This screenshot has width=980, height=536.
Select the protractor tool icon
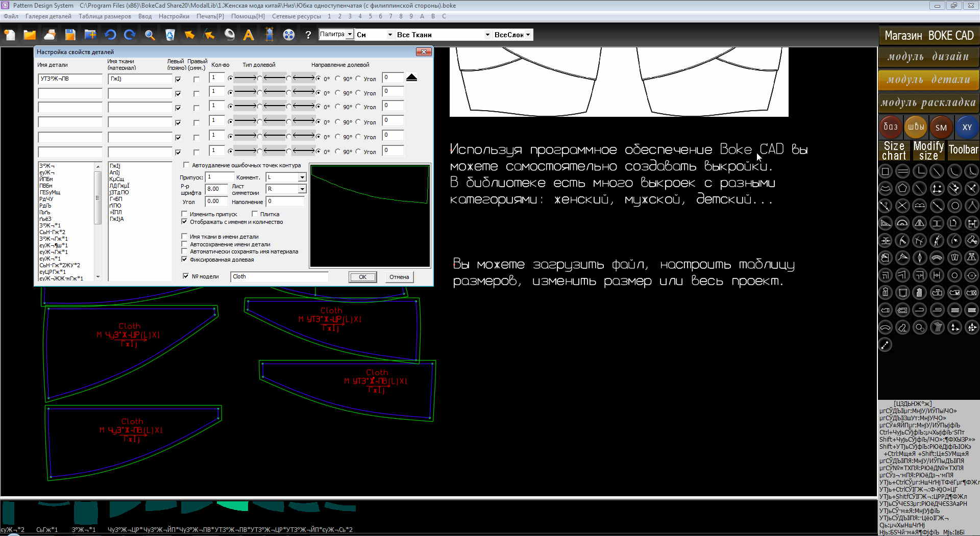pos(902,223)
